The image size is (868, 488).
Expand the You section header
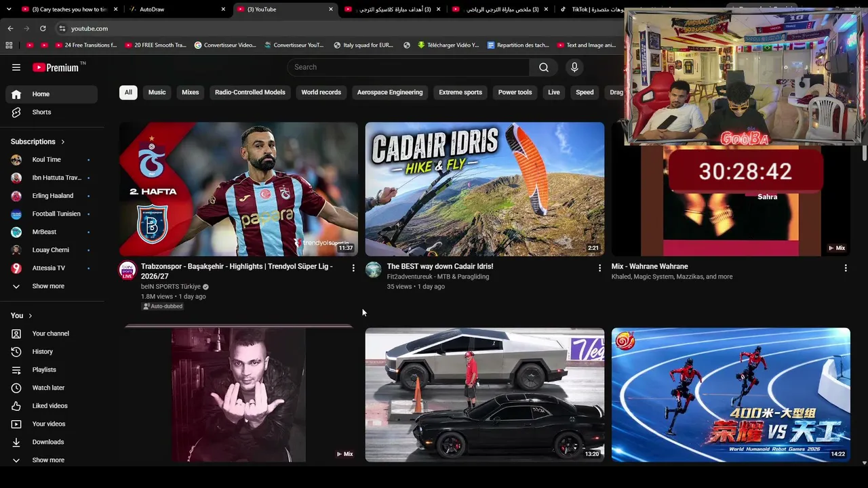tap(22, 316)
